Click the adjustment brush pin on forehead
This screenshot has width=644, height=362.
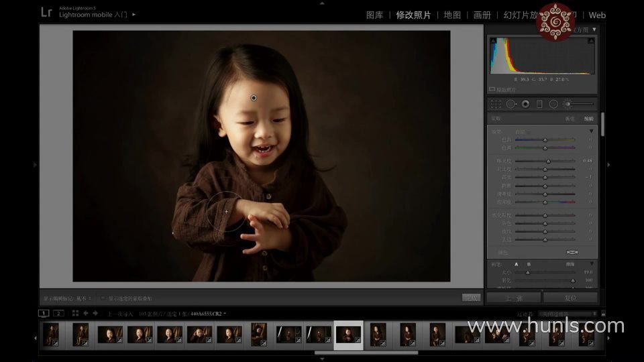pos(254,98)
